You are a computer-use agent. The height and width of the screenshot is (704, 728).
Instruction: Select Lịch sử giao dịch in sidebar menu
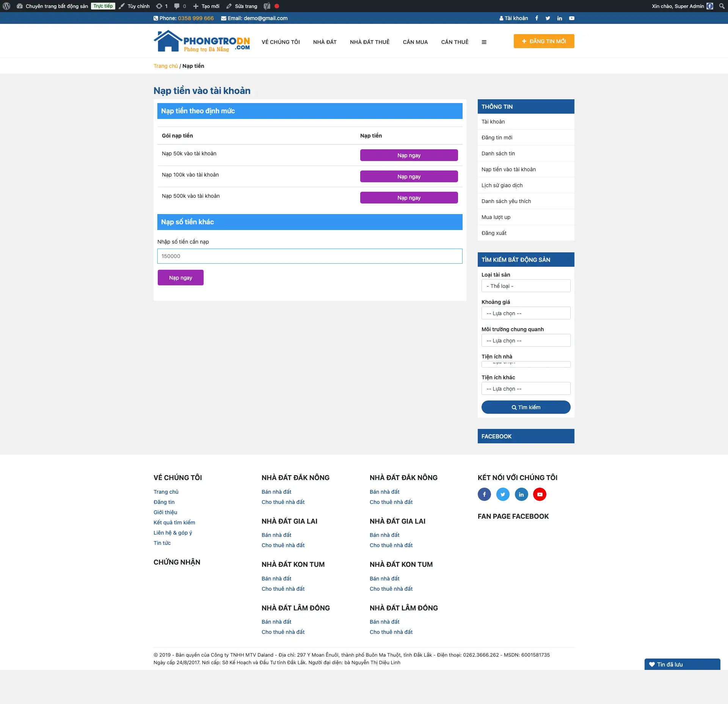[x=502, y=185]
